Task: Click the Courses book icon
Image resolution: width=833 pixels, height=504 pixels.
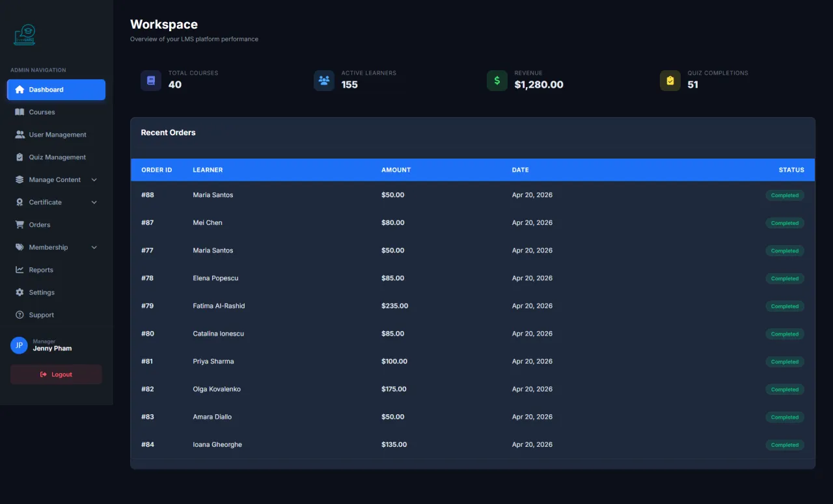Action: (x=20, y=112)
